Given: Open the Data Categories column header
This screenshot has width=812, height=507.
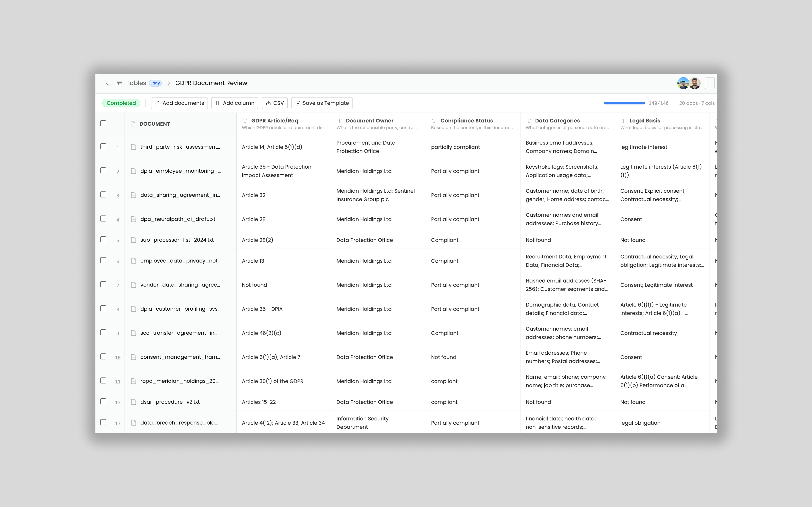Looking at the screenshot, I should (x=557, y=121).
